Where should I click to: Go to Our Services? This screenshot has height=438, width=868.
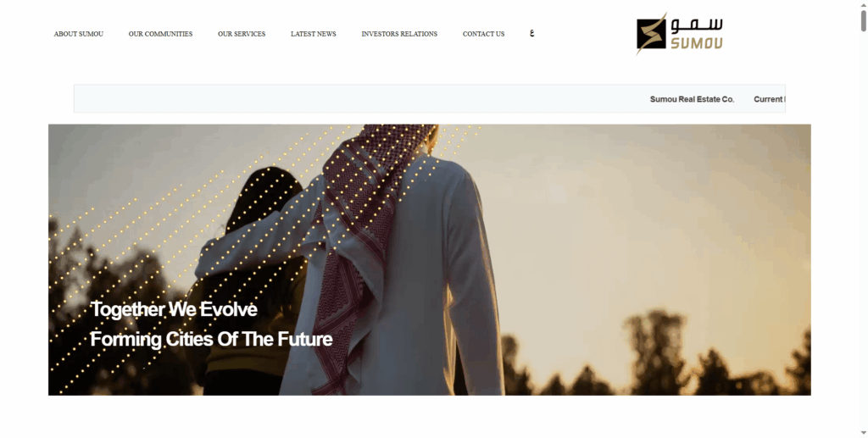tap(242, 34)
